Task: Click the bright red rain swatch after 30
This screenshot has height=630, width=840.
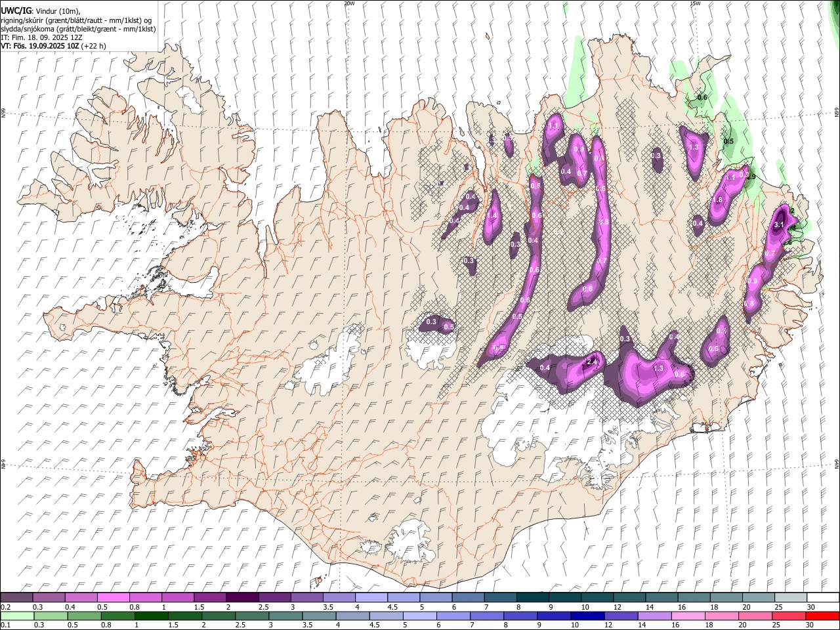Action: [x=822, y=616]
